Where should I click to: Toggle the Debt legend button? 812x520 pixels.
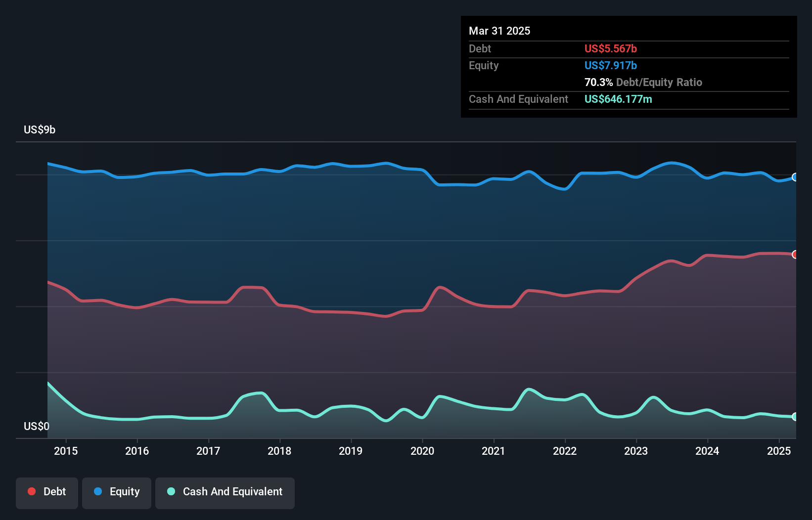47,493
